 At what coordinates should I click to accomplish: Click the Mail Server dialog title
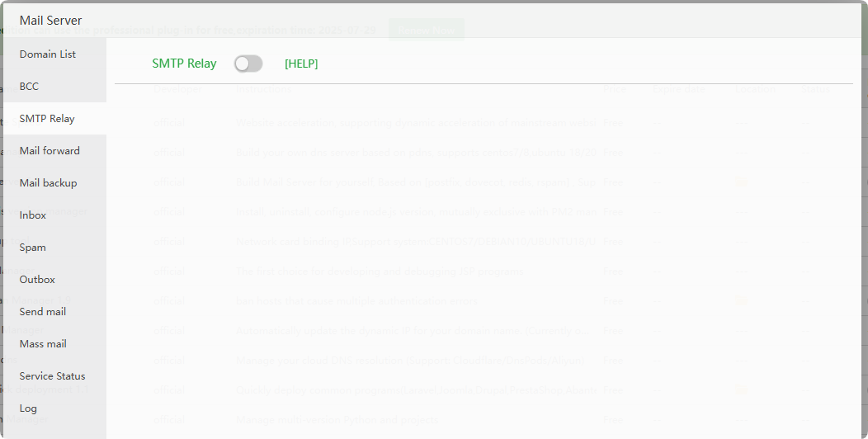click(x=50, y=21)
